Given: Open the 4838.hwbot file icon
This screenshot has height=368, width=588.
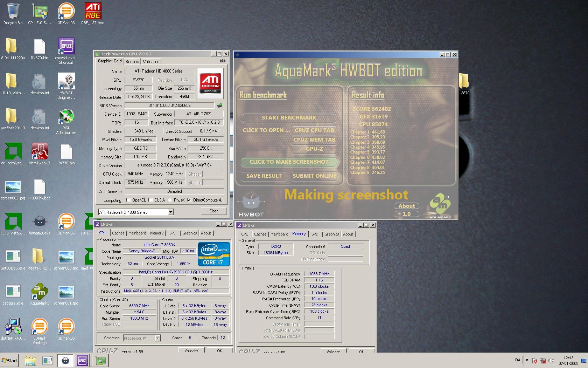Looking at the screenshot, I should (40, 189).
